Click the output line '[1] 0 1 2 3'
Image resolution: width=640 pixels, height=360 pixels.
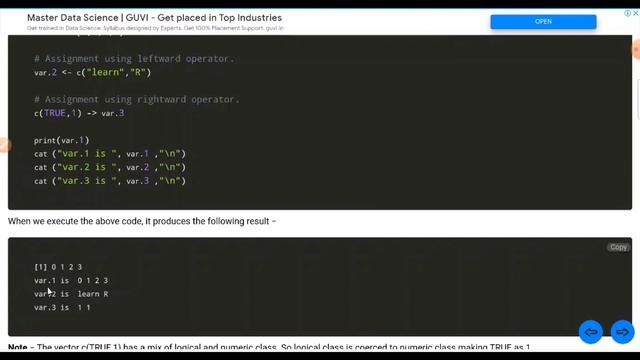pyautogui.click(x=58, y=267)
